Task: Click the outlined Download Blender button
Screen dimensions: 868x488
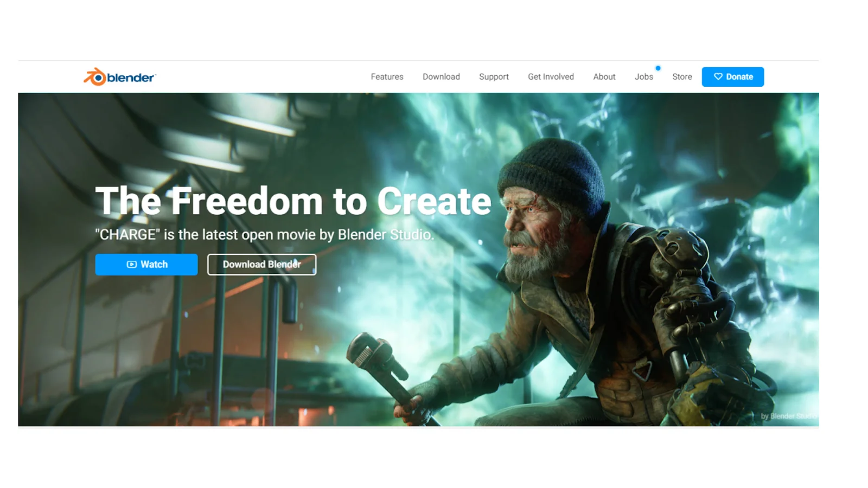Action: (x=261, y=265)
